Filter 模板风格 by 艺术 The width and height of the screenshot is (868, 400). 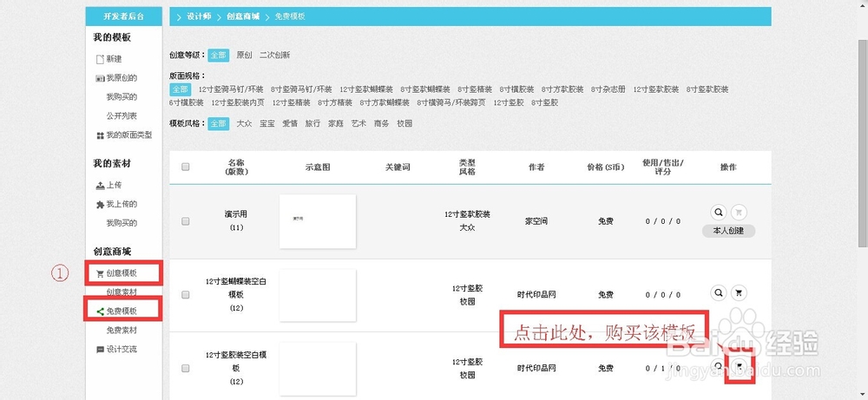(x=358, y=124)
